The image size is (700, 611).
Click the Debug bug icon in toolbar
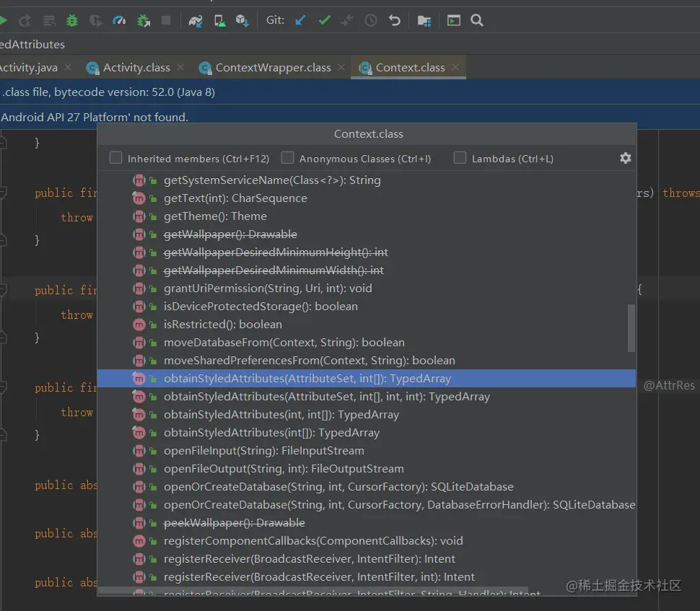[72, 21]
